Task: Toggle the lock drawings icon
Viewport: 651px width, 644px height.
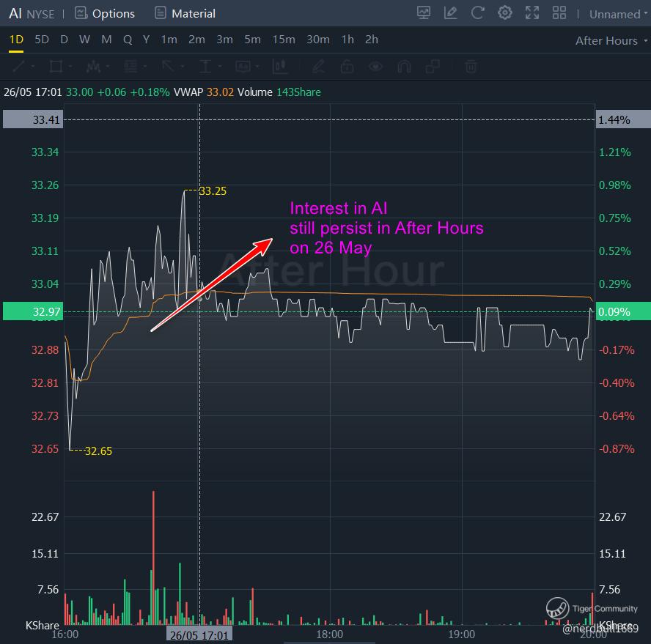Action: tap(347, 66)
